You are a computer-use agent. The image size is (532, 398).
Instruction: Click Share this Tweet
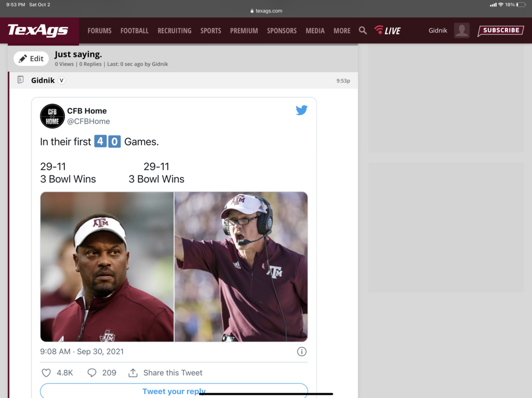165,372
